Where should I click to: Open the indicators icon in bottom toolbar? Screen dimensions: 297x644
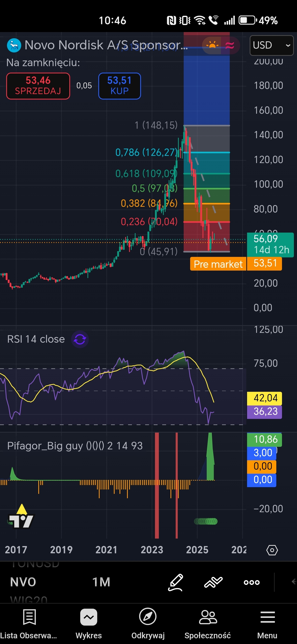coord(213,582)
